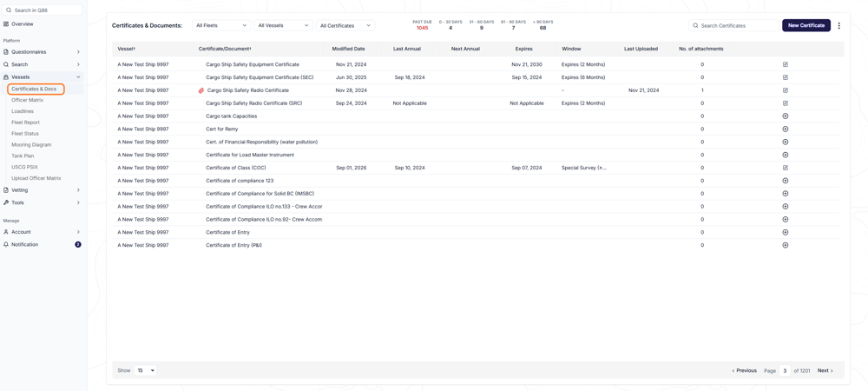Open Upload Officer Matrix
The height and width of the screenshot is (391, 868).
pos(36,178)
